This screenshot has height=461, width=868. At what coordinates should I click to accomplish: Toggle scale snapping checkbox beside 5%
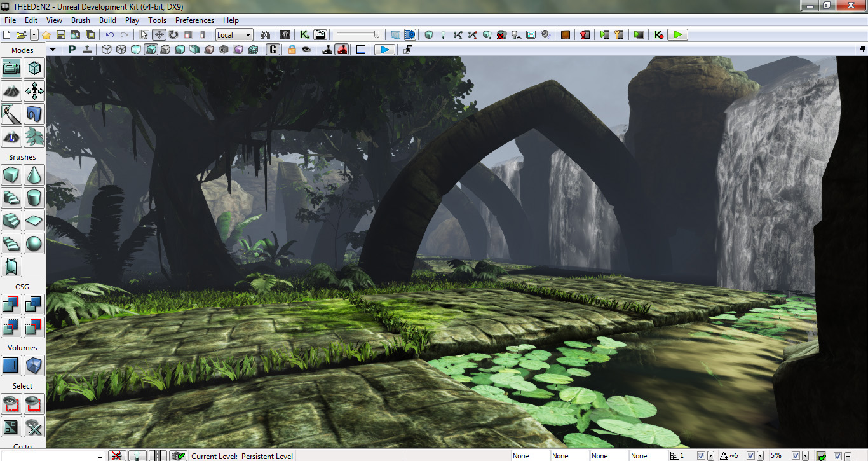(x=796, y=456)
